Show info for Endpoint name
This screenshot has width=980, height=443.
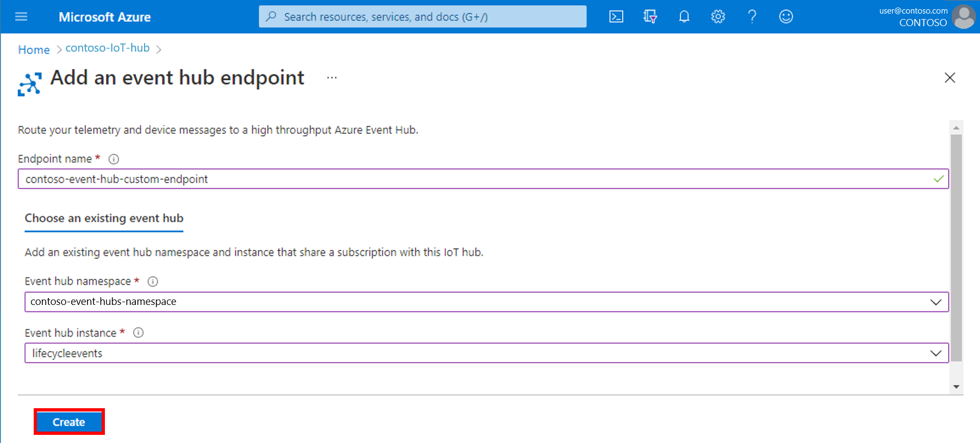pyautogui.click(x=114, y=159)
